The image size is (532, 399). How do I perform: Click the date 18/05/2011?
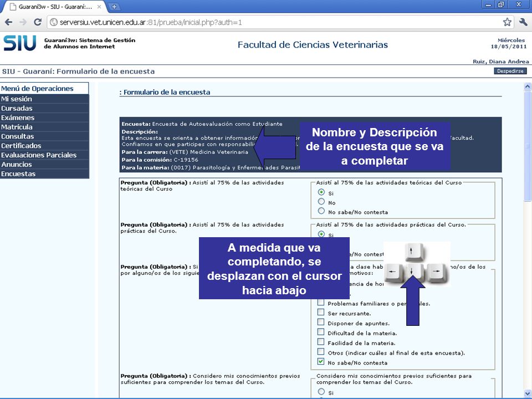509,47
